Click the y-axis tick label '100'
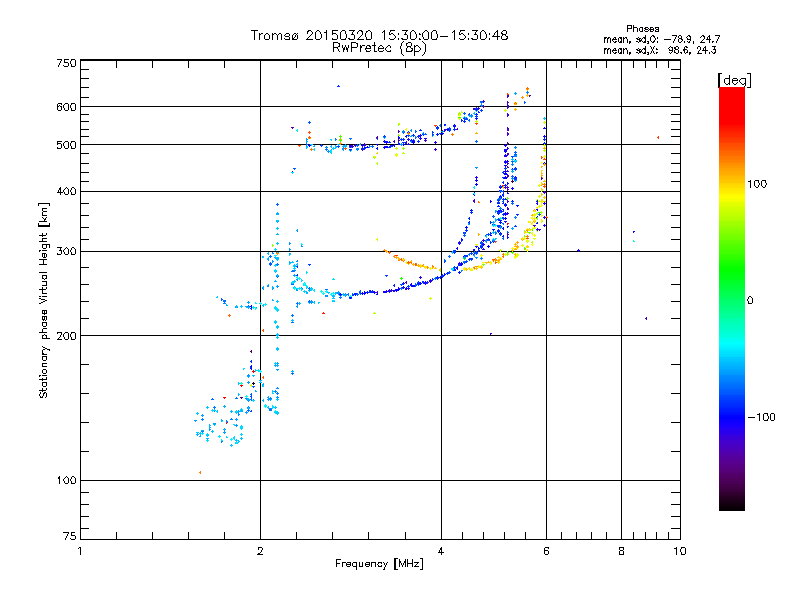 (x=67, y=480)
